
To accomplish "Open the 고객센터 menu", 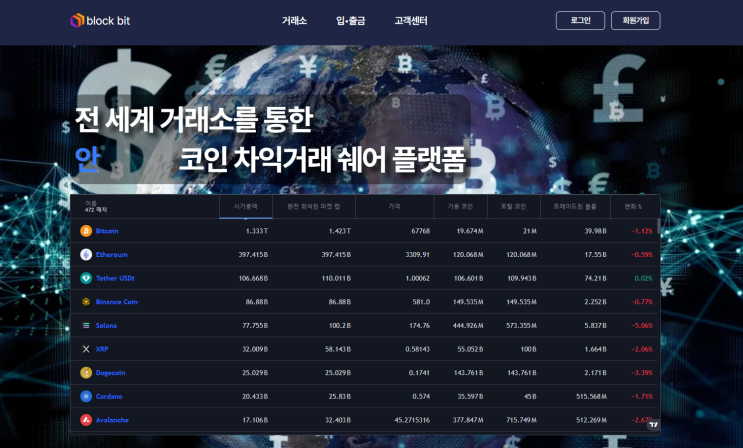I will pos(411,21).
